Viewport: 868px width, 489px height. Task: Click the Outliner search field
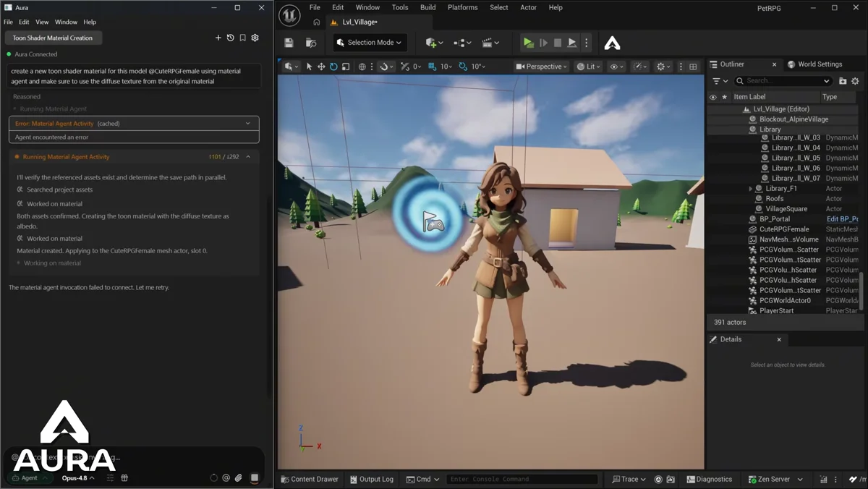point(784,81)
